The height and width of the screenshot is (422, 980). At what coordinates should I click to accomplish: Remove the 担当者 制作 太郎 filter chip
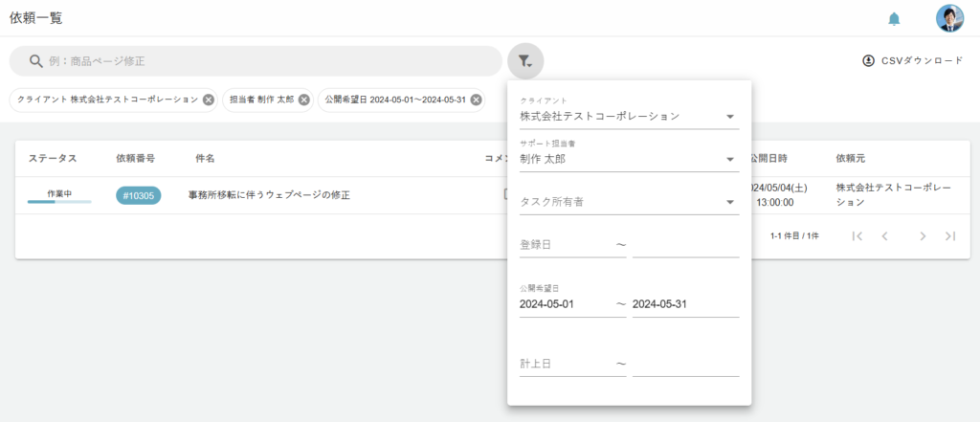coord(303,100)
